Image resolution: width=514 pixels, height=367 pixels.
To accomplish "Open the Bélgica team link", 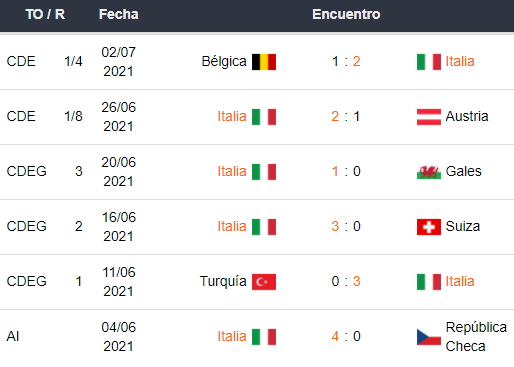I will (x=224, y=62).
